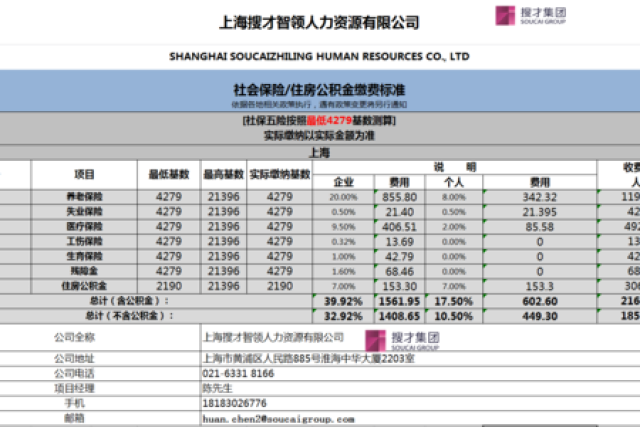The width and height of the screenshot is (640, 427).
Task: Click 最高基数 21396 in 住房公积金 row
Action: pyautogui.click(x=224, y=286)
